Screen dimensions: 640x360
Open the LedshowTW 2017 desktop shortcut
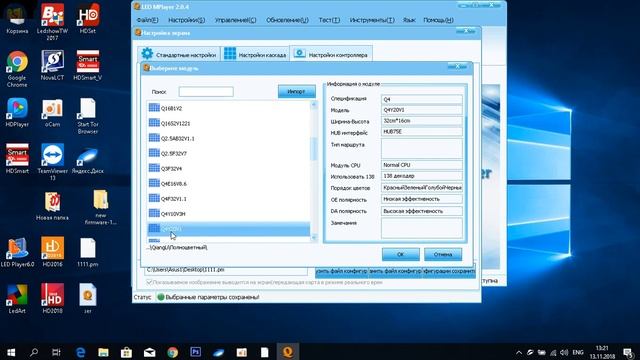click(x=52, y=21)
